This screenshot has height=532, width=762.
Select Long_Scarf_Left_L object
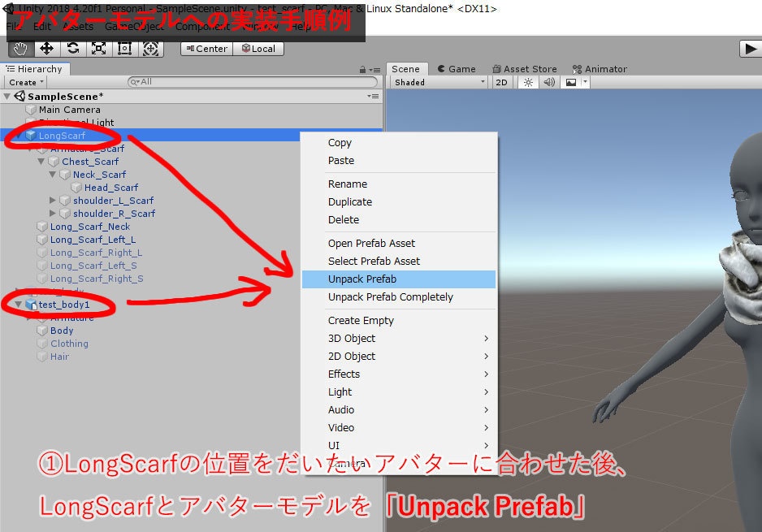93,240
